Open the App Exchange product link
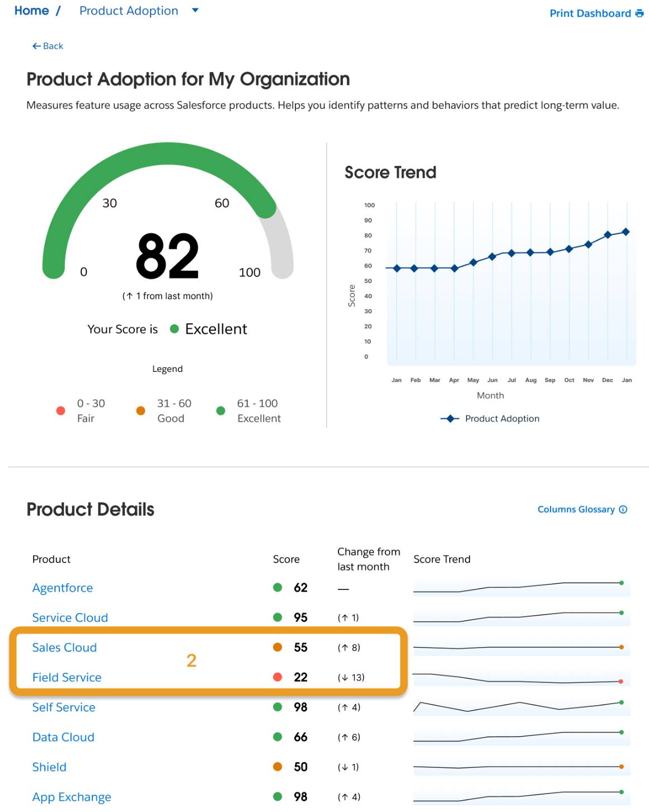Screen dimensions: 649x812 click(x=72, y=797)
